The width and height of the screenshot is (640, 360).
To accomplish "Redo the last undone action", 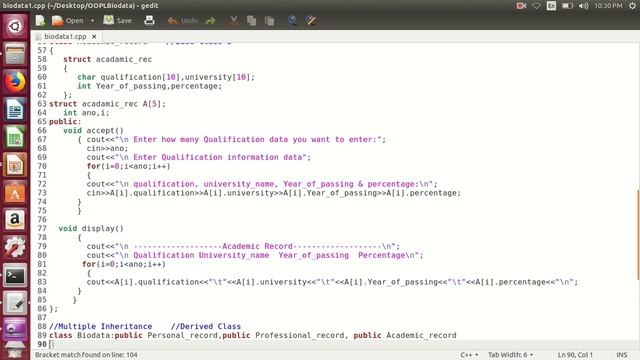I will pos(211,20).
